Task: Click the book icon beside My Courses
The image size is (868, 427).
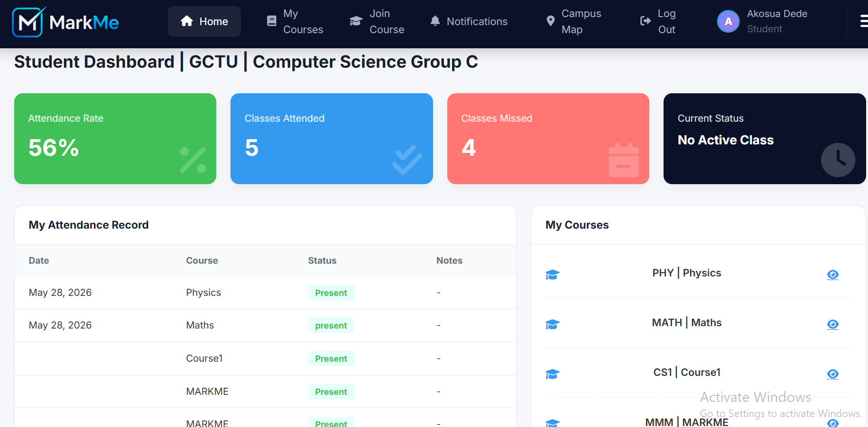Action: point(272,21)
